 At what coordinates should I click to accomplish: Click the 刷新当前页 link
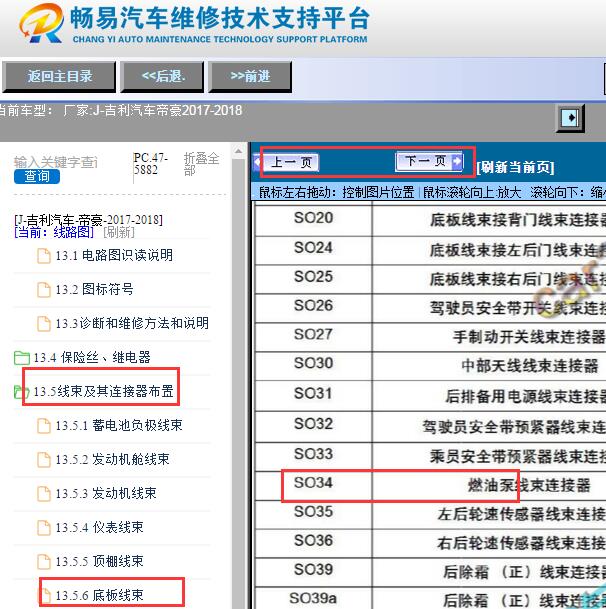[x=515, y=167]
